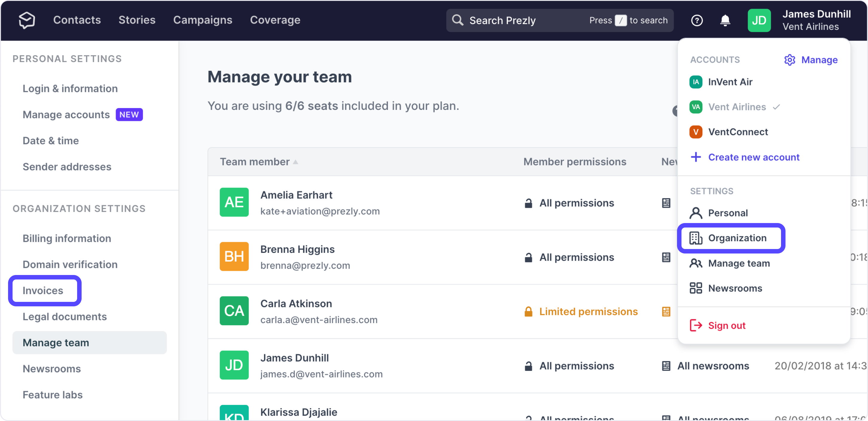Image resolution: width=868 pixels, height=421 pixels.
Task: Click Sign out
Action: 727,326
